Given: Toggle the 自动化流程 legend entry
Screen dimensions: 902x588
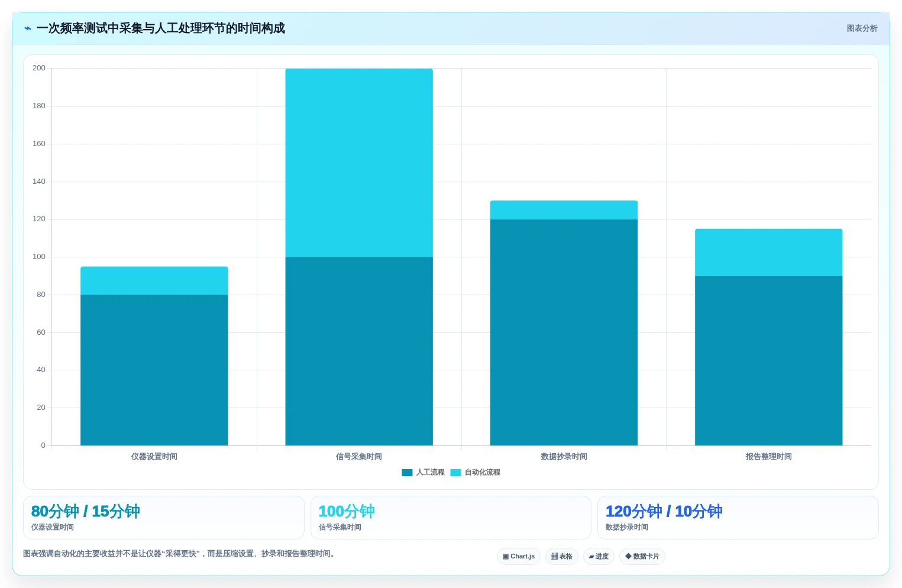Looking at the screenshot, I should click(x=475, y=472).
